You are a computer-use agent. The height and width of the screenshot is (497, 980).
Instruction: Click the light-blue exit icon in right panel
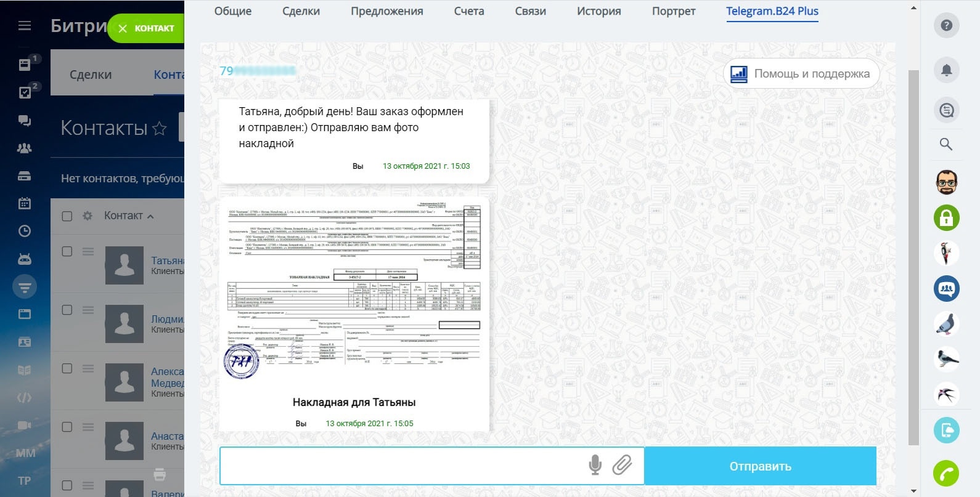pos(947,430)
